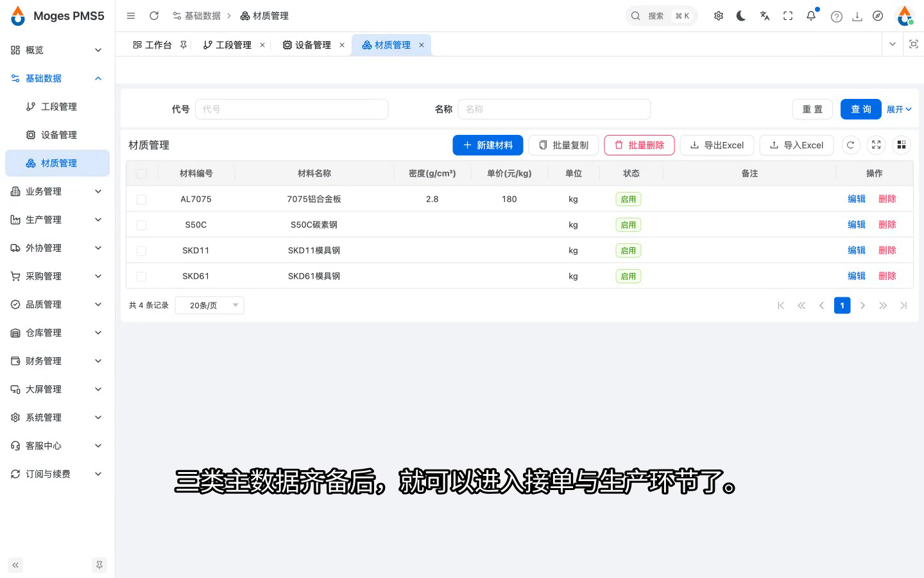Viewport: 924px width, 578px height.
Task: Check the S50C row checkbox
Action: coord(142,225)
